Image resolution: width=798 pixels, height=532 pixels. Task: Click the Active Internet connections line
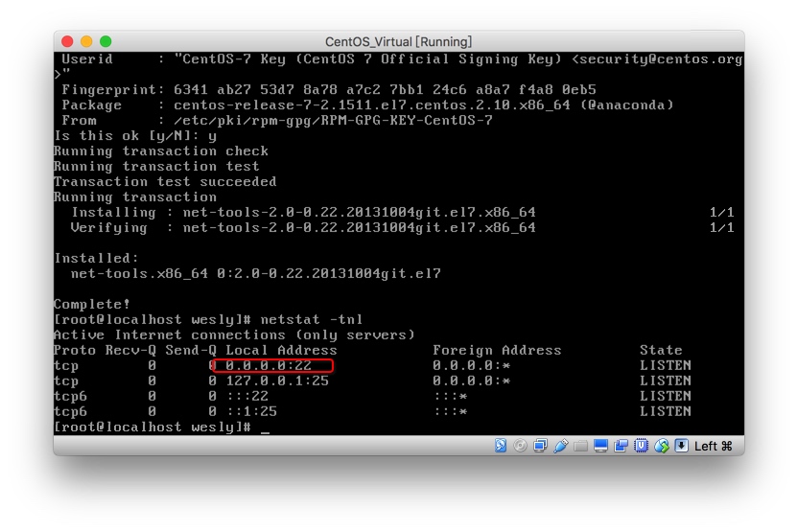pyautogui.click(x=234, y=335)
